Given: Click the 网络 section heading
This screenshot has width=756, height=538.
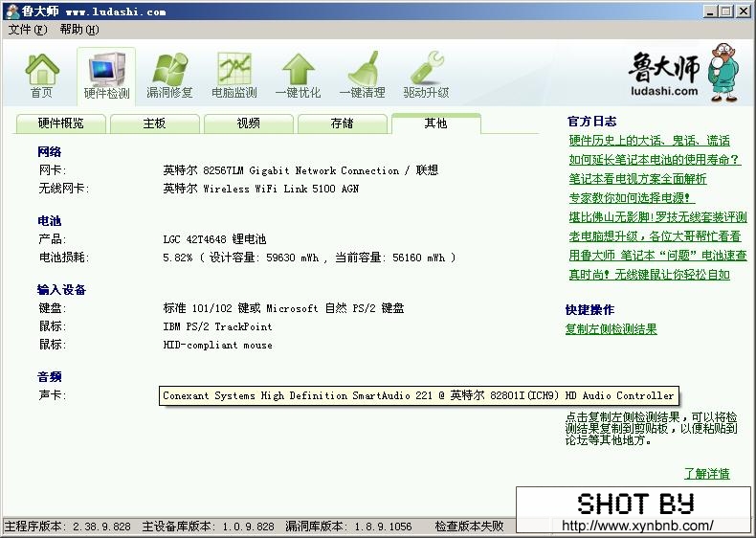Looking at the screenshot, I should 49,152.
